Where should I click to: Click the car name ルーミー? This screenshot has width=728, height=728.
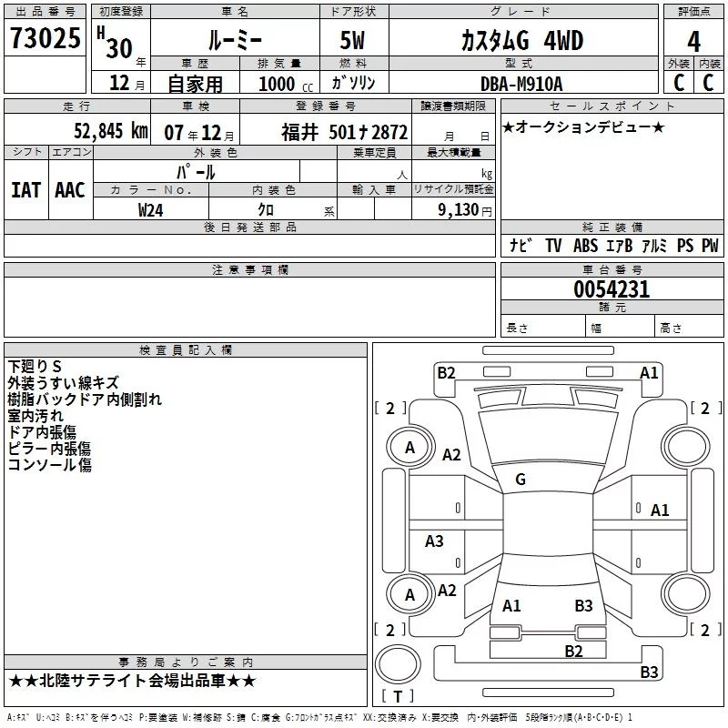coord(235,41)
